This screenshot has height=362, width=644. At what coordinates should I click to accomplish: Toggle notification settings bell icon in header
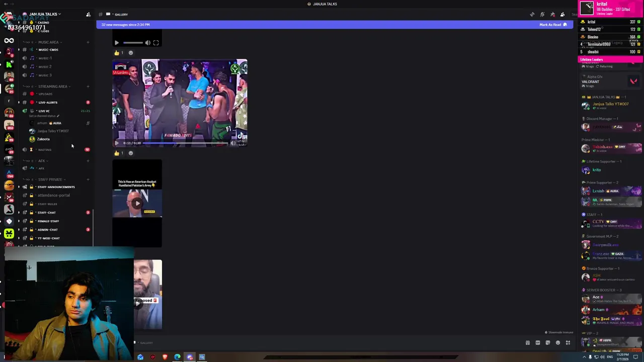coord(542,14)
